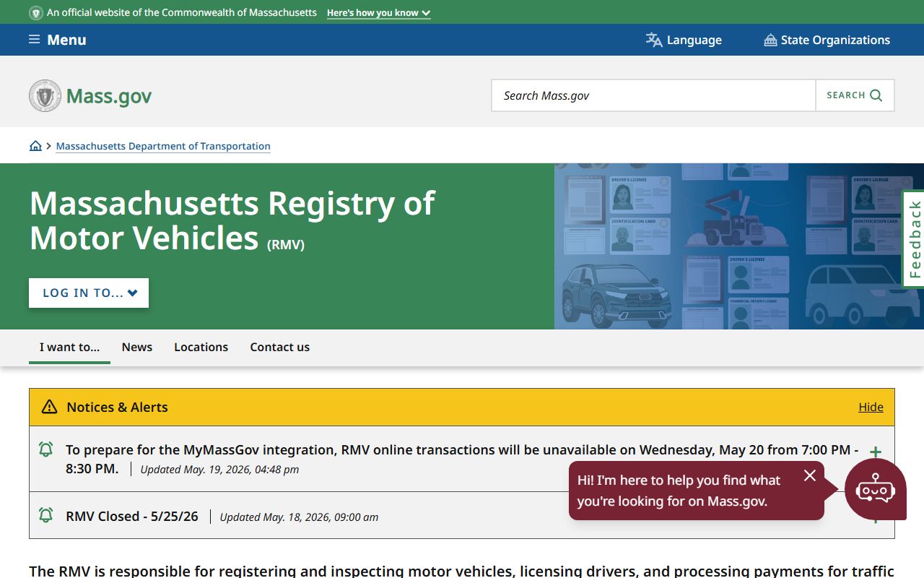Close the chatbot greeting popup

(810, 475)
